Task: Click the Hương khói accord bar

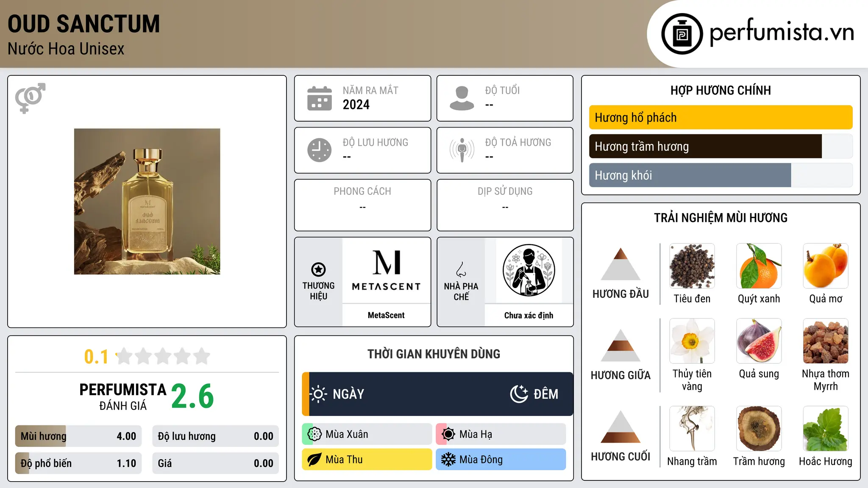Action: tap(721, 175)
